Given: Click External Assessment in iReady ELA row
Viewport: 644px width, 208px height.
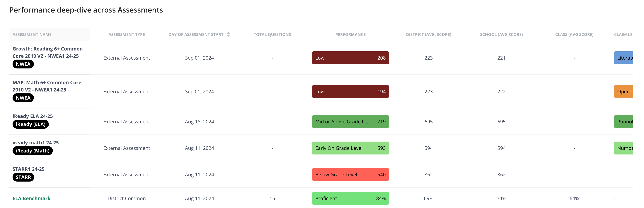Looking at the screenshot, I should 126,122.
